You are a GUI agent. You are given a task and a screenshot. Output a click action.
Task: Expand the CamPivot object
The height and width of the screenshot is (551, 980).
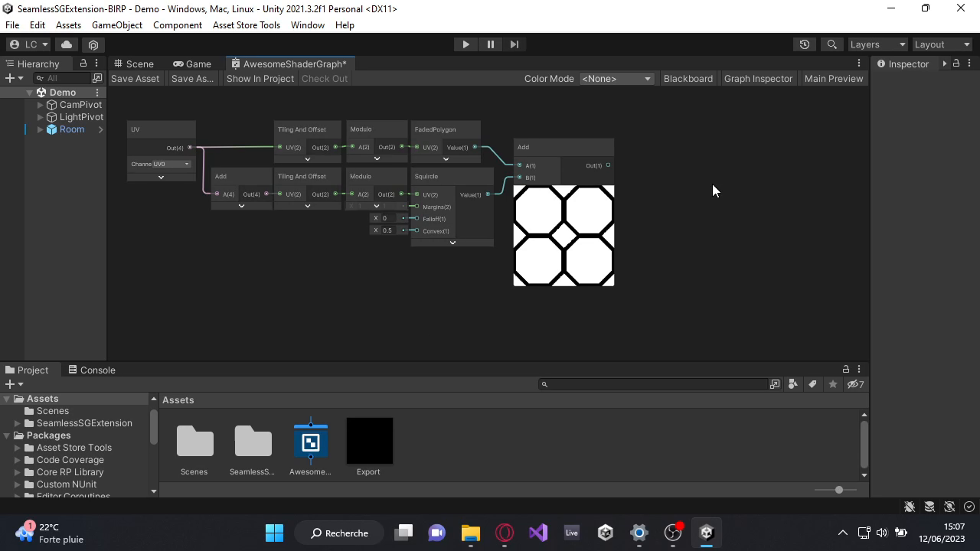(x=41, y=105)
